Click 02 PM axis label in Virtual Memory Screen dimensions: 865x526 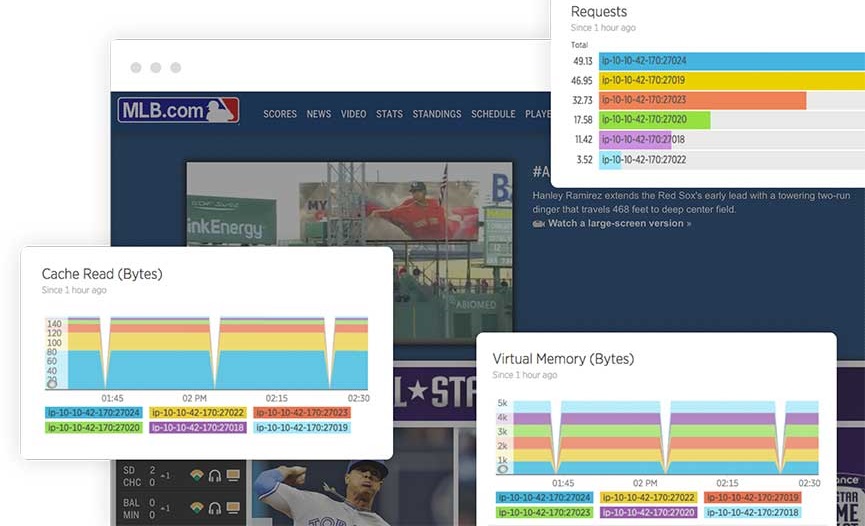(x=645, y=483)
